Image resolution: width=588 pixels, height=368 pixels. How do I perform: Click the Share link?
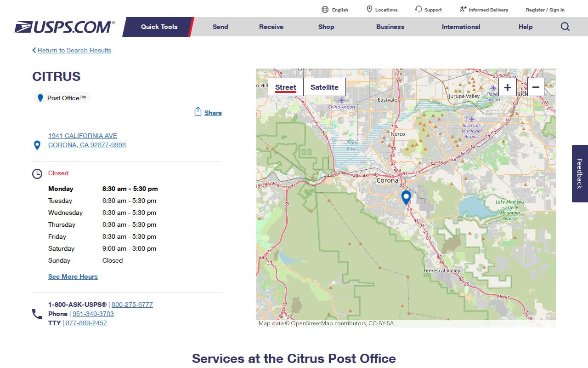click(213, 113)
